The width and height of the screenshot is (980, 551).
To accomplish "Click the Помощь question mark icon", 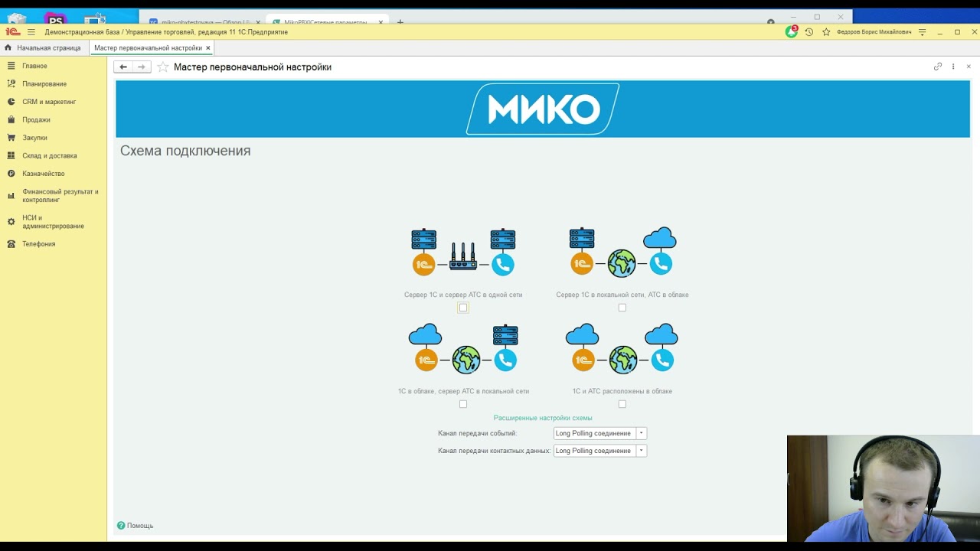I will tap(121, 525).
